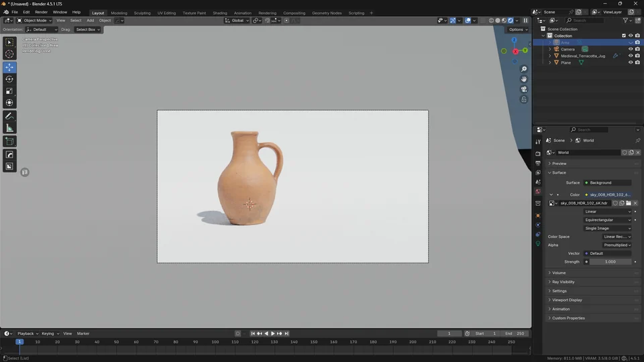Screen dimensions: 644x362
Task: Play the animation forward
Action: point(273,334)
